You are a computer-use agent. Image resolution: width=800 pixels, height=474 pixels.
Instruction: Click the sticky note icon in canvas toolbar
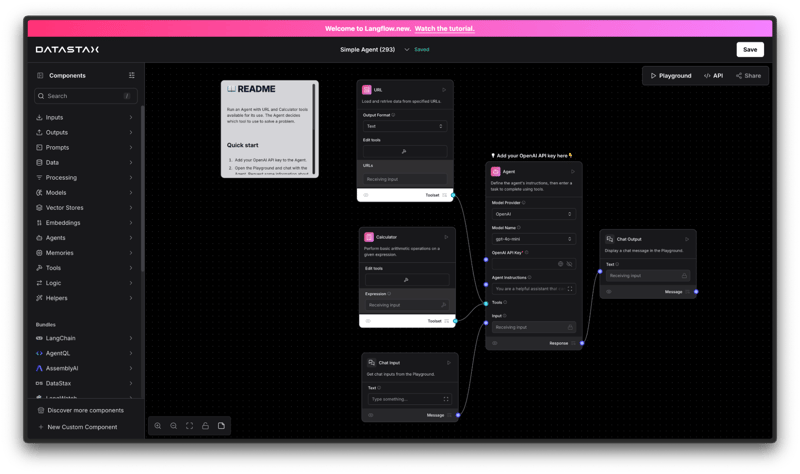pos(221,426)
